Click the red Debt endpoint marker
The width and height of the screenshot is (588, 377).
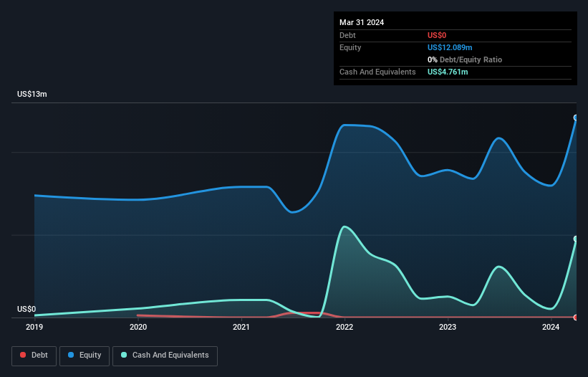pyautogui.click(x=576, y=318)
